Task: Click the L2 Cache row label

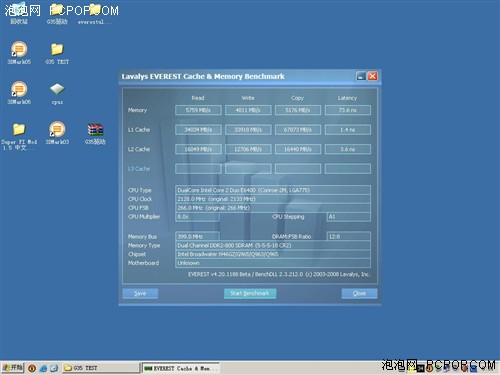Action: click(139, 149)
